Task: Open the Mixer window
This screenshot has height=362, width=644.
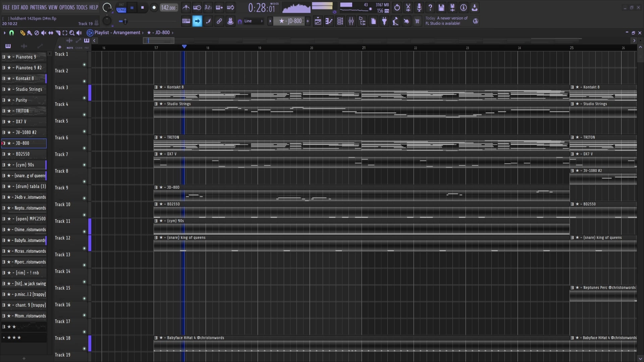Action: [x=351, y=21]
